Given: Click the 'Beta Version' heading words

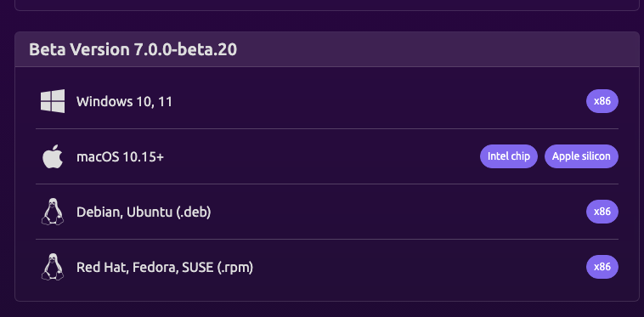Looking at the screenshot, I should tap(79, 49).
